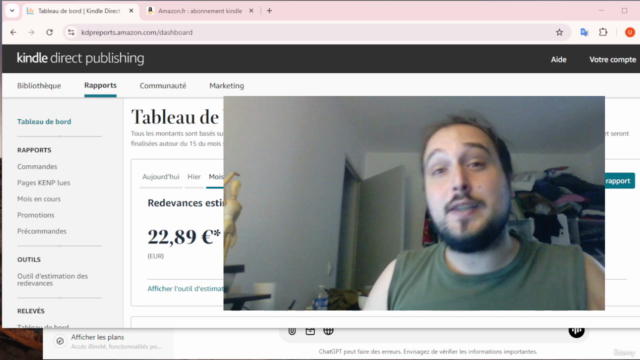Screen dimensions: 640x360
Task: Open Tableau de bord in sidebar
Action: [x=44, y=122]
